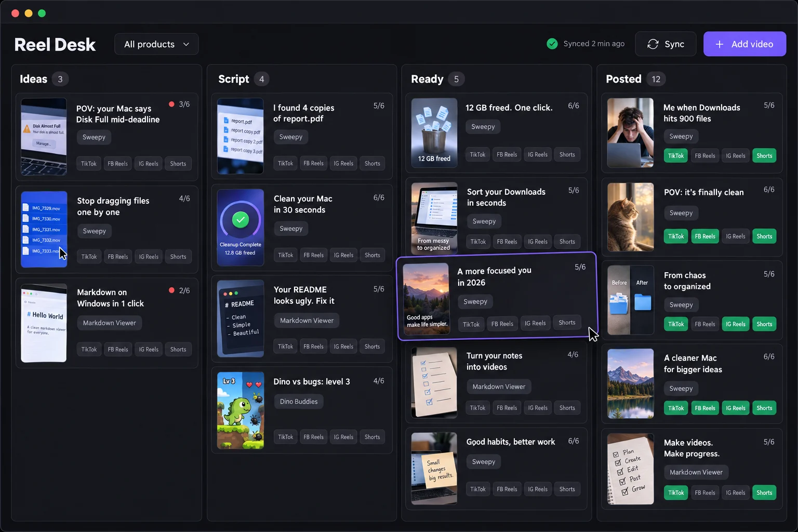The width and height of the screenshot is (798, 532).
Task: Click Sweepy tag on 'Sort your Downloads' card
Action: coord(484,221)
